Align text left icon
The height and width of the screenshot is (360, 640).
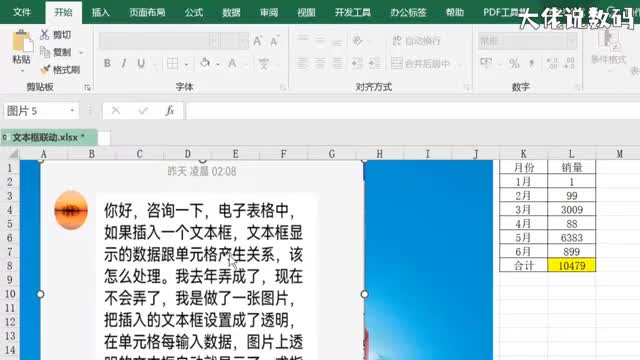[x=303, y=63]
